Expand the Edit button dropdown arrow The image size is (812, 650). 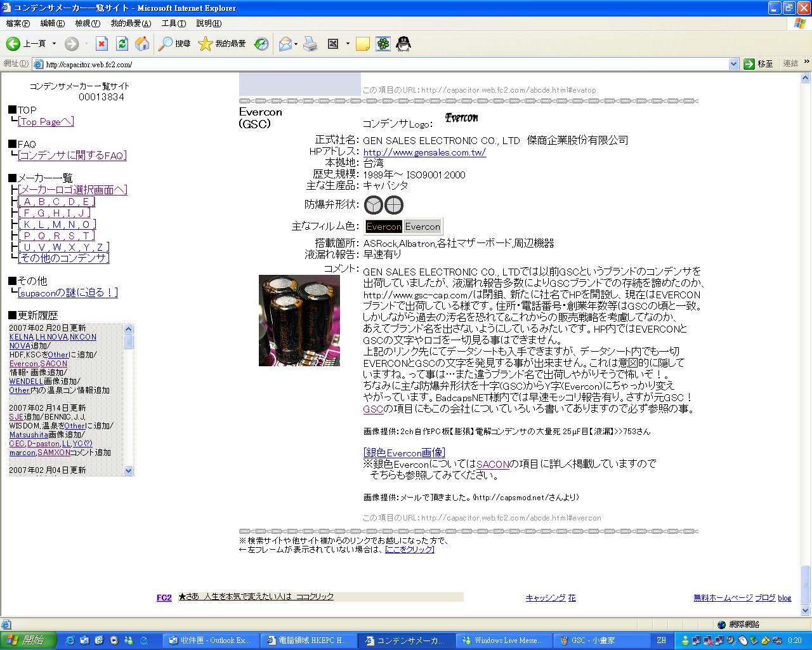coord(348,44)
